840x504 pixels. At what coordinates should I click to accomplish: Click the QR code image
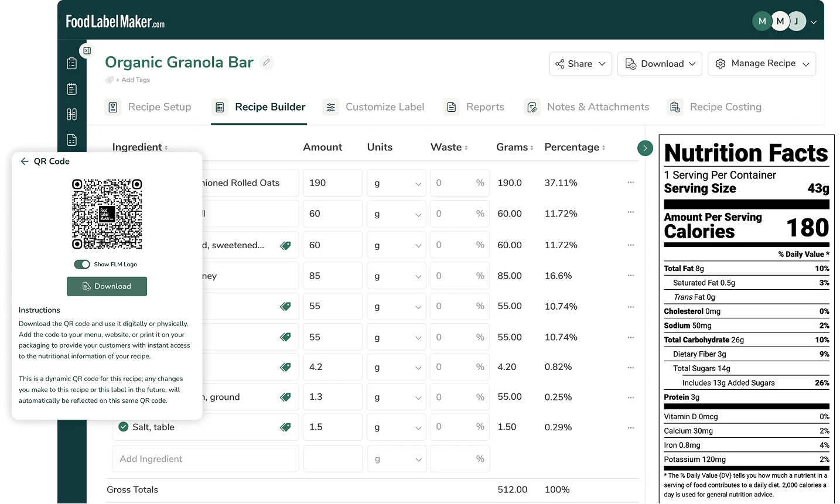pos(107,214)
